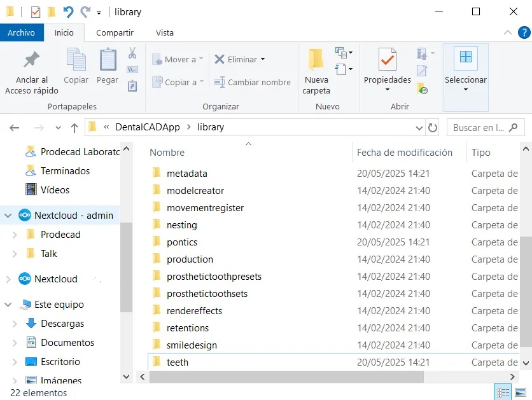This screenshot has height=400, width=532.
Task: Open the Archivo menu
Action: [x=22, y=32]
